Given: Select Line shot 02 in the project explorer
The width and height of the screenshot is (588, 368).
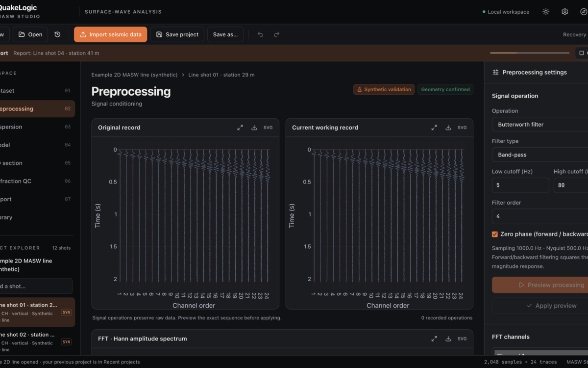Looking at the screenshot, I should (37, 342).
